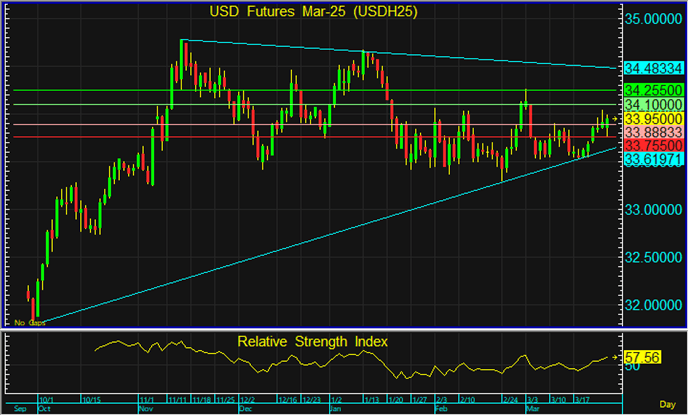Select the Jan month marker on time axis
The height and width of the screenshot is (416, 689).
coord(336,410)
